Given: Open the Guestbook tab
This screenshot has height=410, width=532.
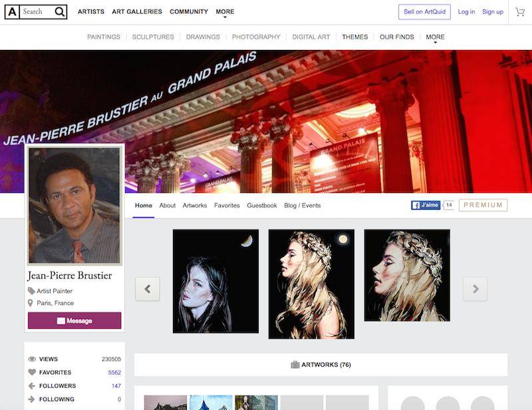Looking at the screenshot, I should tap(262, 206).
